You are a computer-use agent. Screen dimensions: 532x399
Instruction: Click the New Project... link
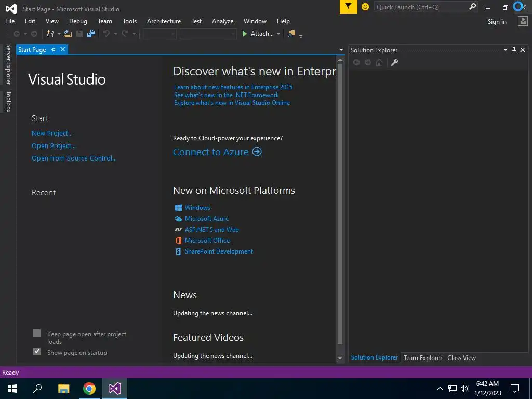(x=52, y=134)
